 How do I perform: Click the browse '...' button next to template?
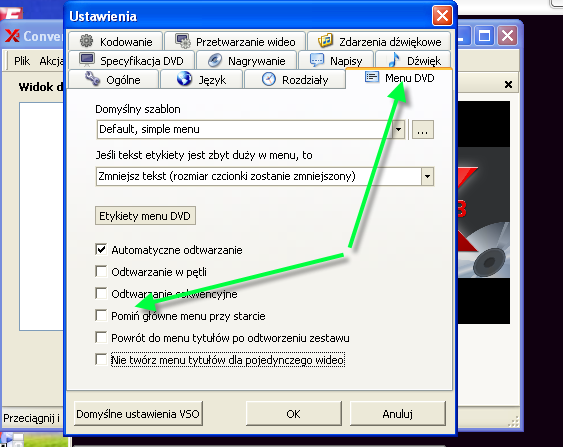pos(423,130)
